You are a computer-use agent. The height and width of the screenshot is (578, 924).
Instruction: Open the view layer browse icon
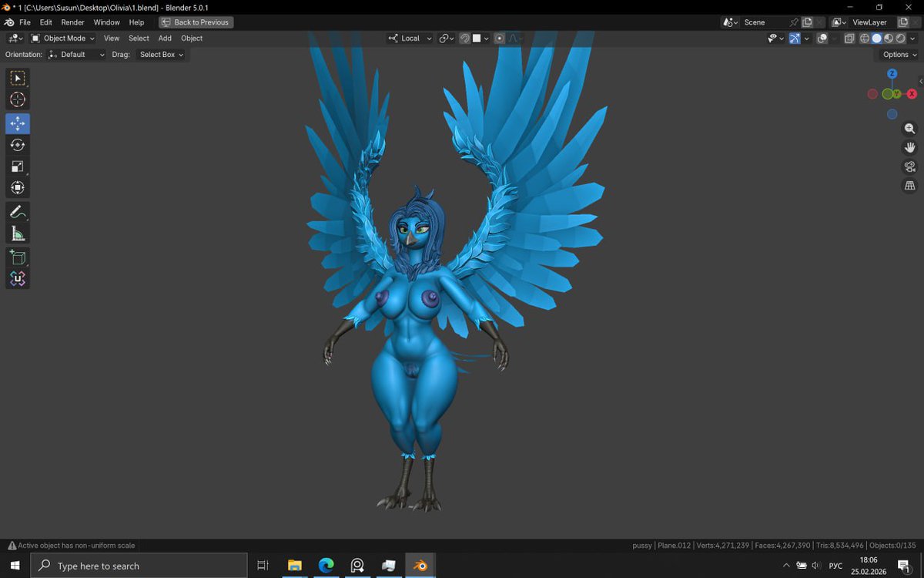click(x=839, y=22)
